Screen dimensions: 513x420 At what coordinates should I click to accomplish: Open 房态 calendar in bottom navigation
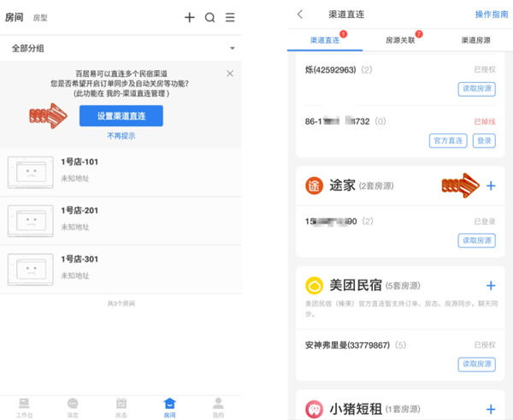pos(121,407)
